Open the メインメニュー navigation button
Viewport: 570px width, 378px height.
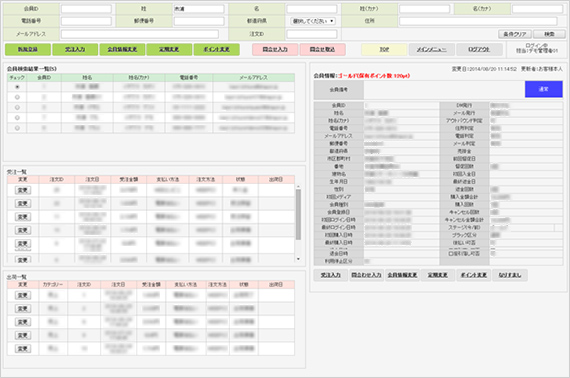click(431, 49)
